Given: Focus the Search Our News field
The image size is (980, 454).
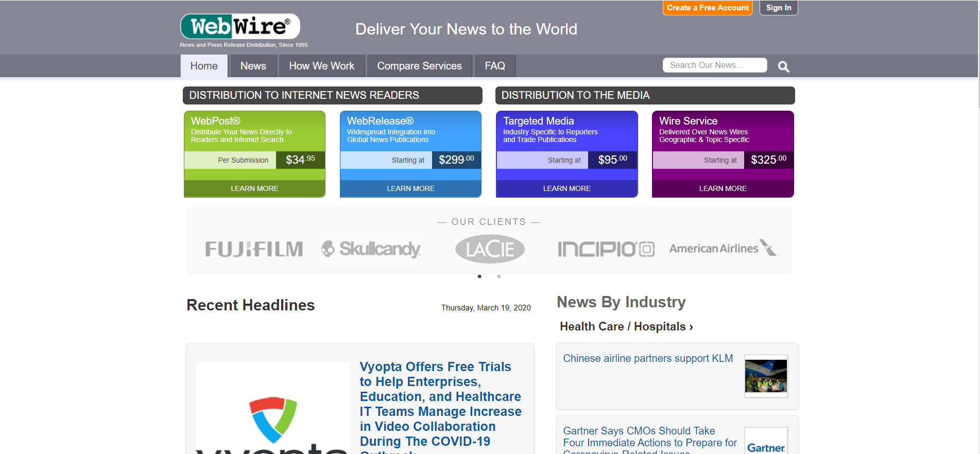Looking at the screenshot, I should [715, 65].
